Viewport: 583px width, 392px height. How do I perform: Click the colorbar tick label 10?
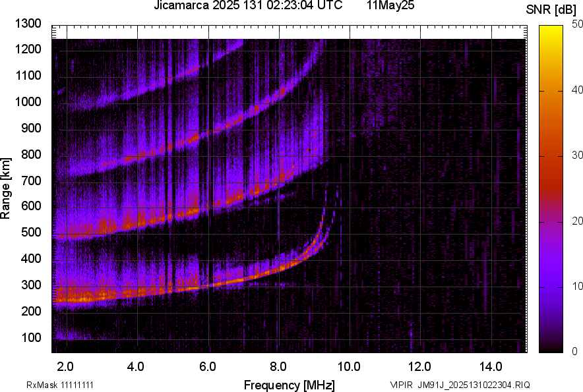click(x=577, y=286)
